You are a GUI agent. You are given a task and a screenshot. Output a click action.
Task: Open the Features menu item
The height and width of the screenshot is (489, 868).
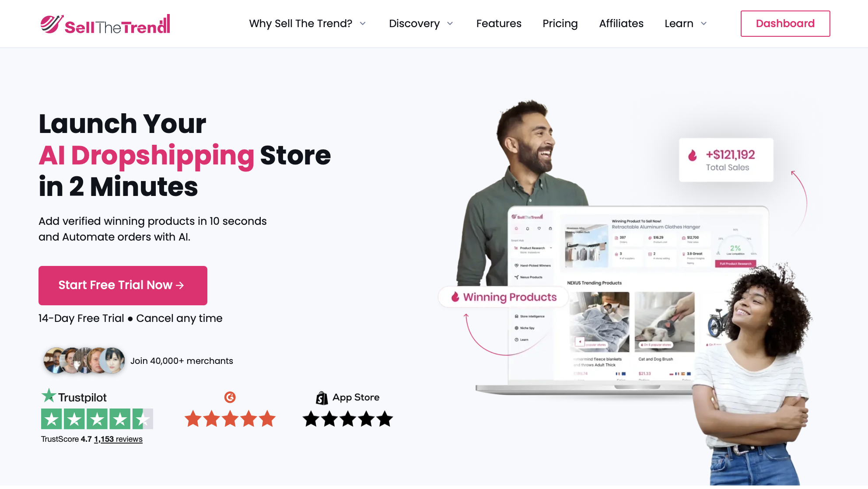click(499, 24)
